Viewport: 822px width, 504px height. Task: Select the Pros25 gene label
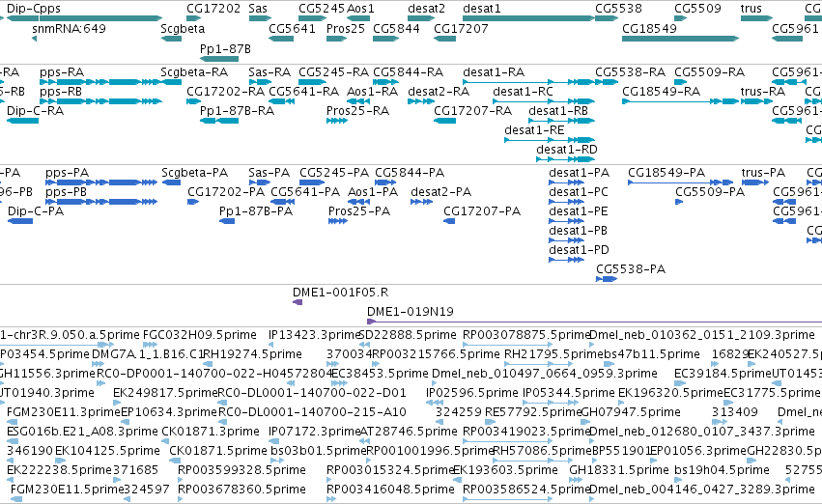pyautogui.click(x=346, y=28)
